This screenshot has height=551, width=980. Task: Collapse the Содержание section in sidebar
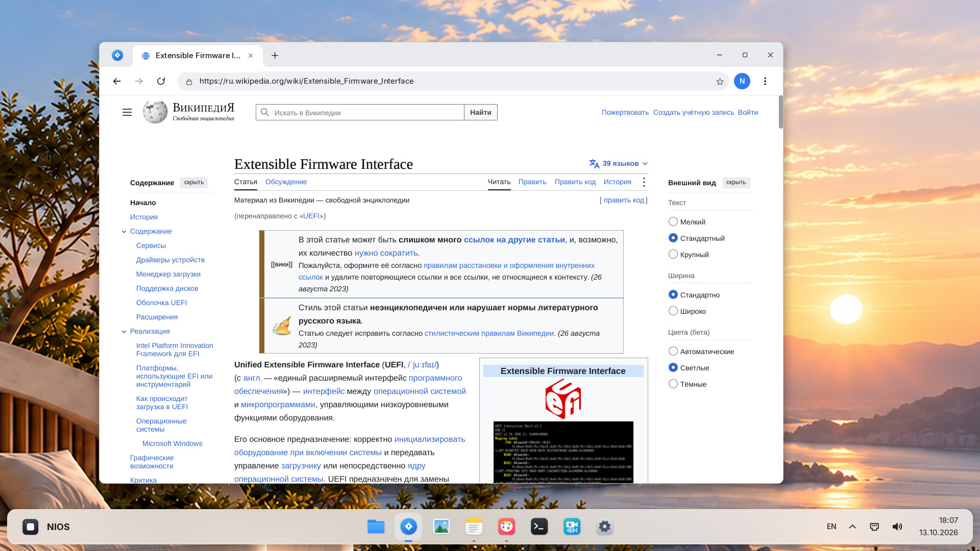coord(124,232)
